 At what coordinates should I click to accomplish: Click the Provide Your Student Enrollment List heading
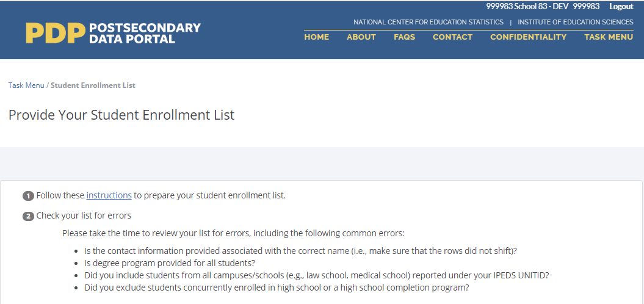coord(121,115)
